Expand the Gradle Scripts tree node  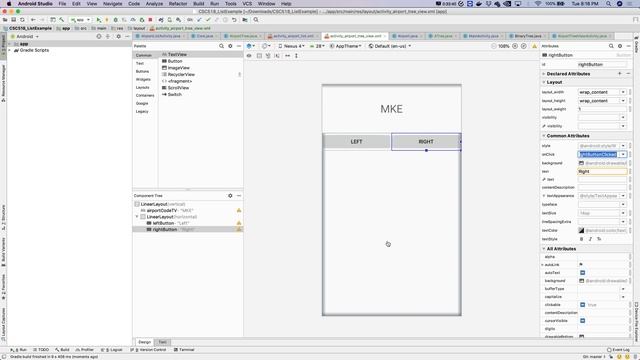[x=10, y=50]
